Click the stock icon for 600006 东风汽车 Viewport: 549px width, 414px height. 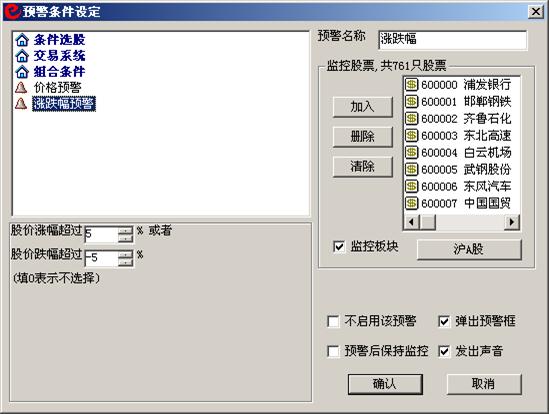pyautogui.click(x=412, y=186)
